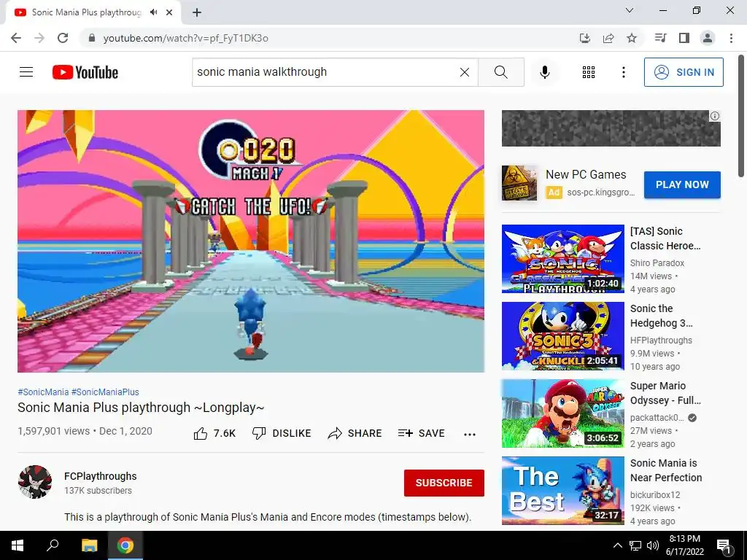Share the video via SHARE

pos(355,433)
